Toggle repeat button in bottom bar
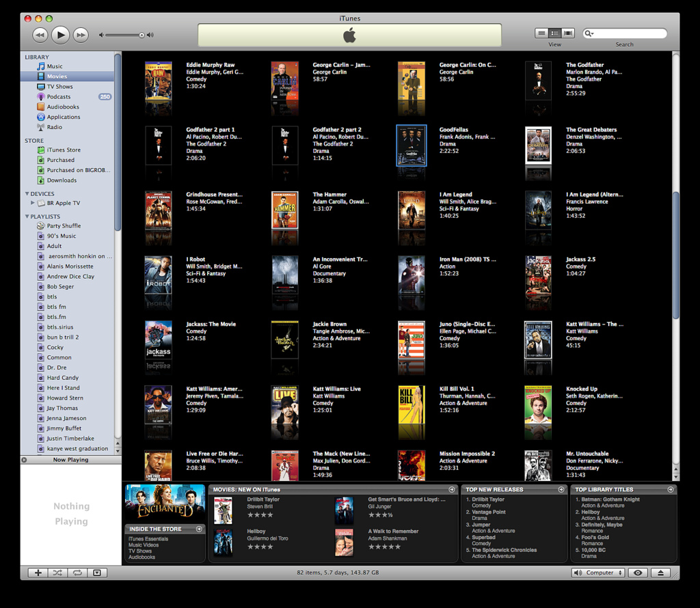700x608 pixels. click(x=78, y=572)
